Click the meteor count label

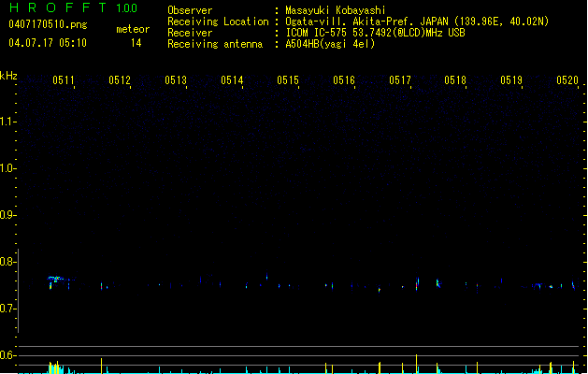[133, 29]
